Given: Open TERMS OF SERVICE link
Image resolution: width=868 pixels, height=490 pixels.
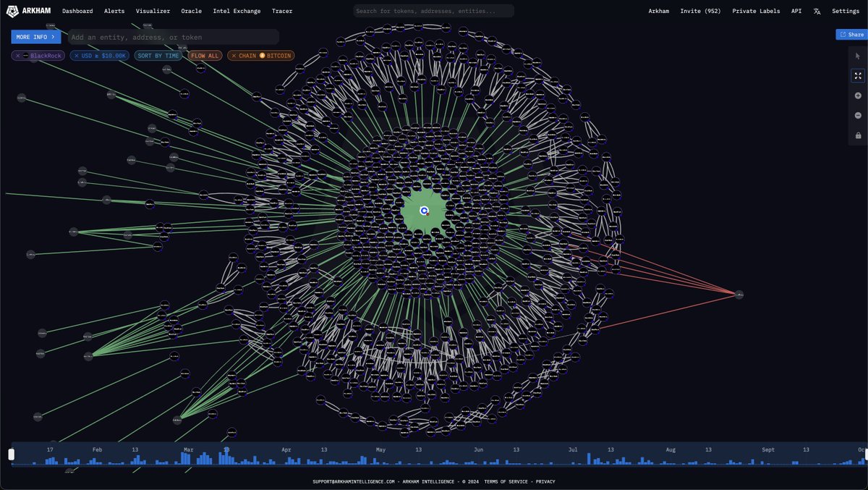Looking at the screenshot, I should [x=507, y=481].
